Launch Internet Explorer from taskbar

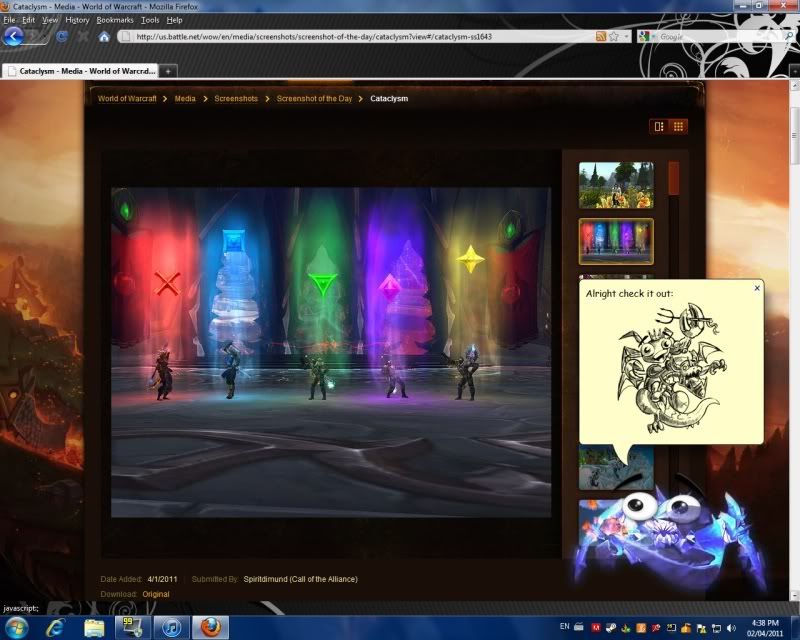click(x=56, y=628)
